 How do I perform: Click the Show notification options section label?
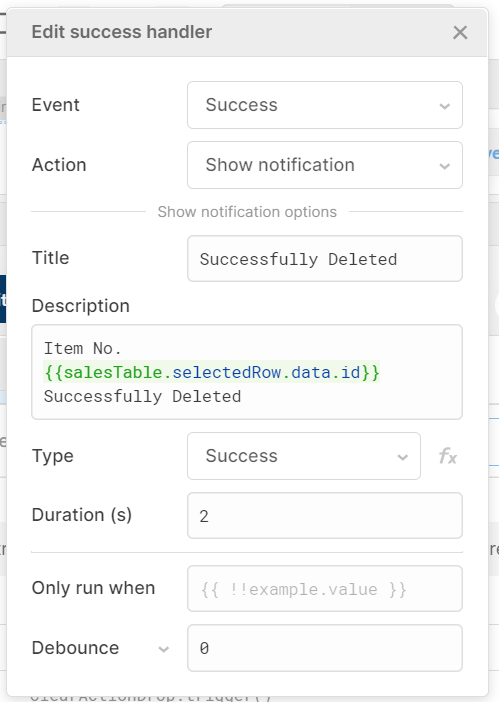click(x=247, y=212)
